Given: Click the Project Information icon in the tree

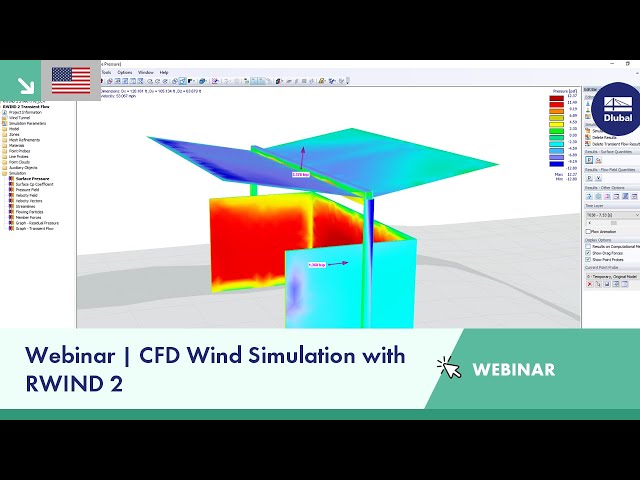Looking at the screenshot, I should pyautogui.click(x=4, y=112).
